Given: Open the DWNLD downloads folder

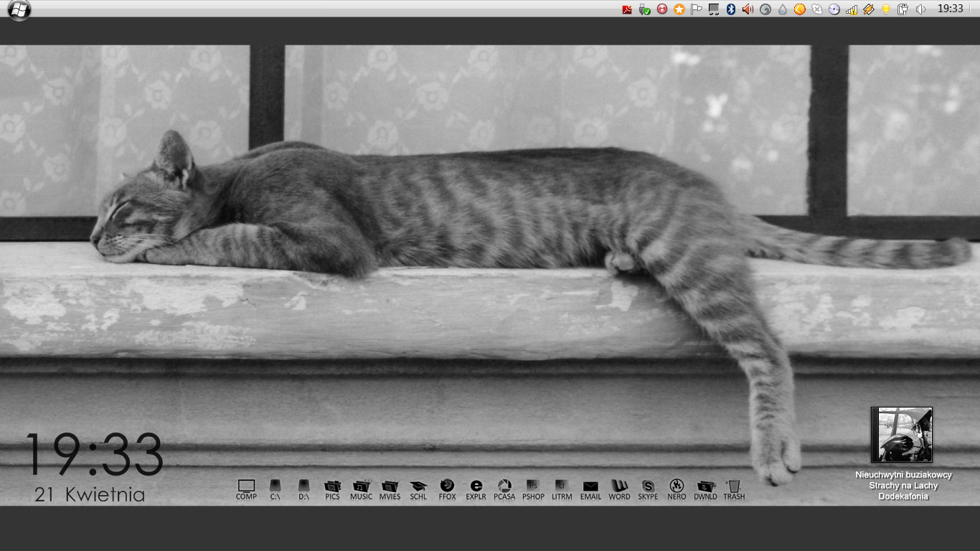Looking at the screenshot, I should point(705,489).
